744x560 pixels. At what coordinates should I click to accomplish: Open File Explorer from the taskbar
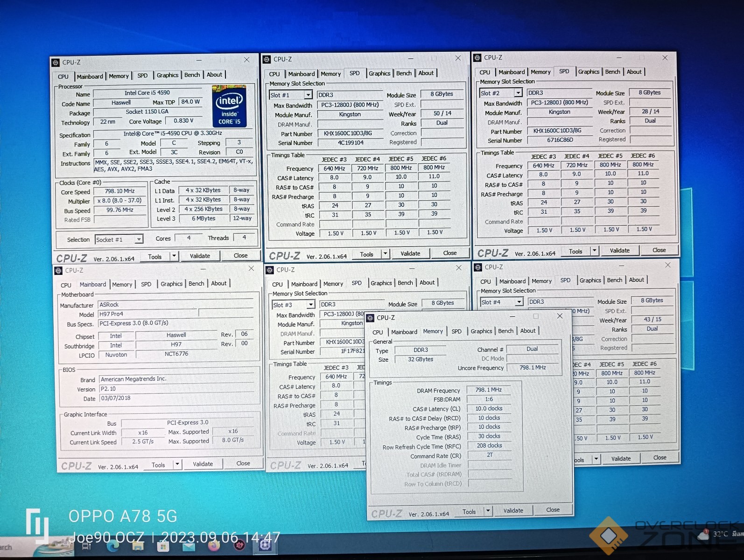[138, 546]
